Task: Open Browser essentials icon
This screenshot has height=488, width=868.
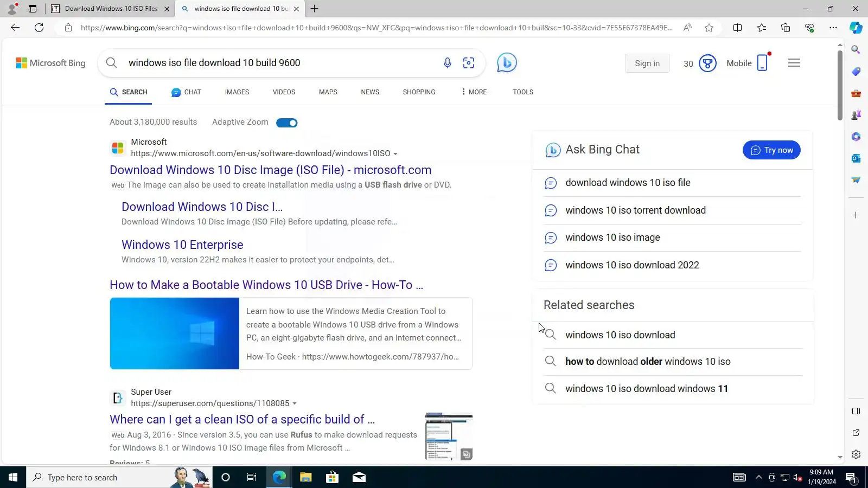Action: pos(809,28)
